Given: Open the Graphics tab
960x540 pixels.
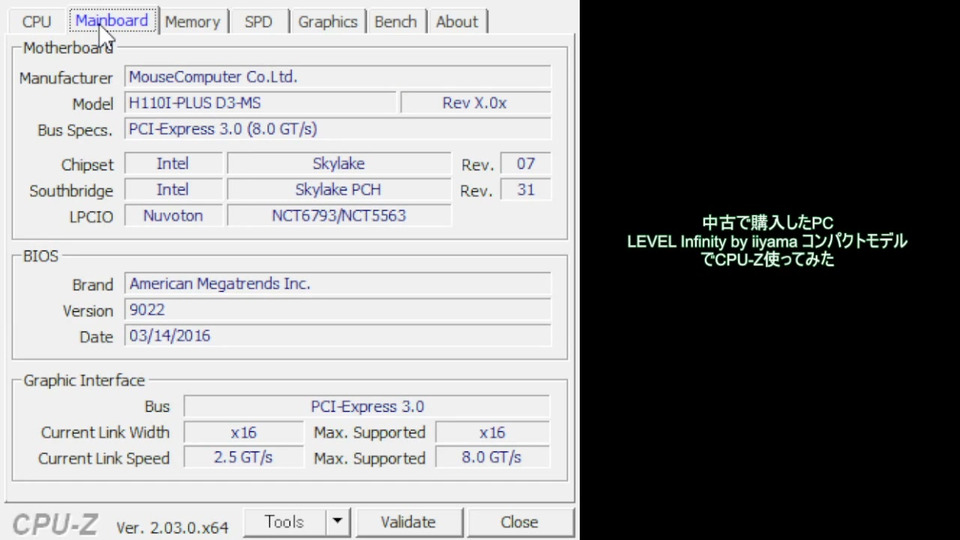Looking at the screenshot, I should coord(328,22).
